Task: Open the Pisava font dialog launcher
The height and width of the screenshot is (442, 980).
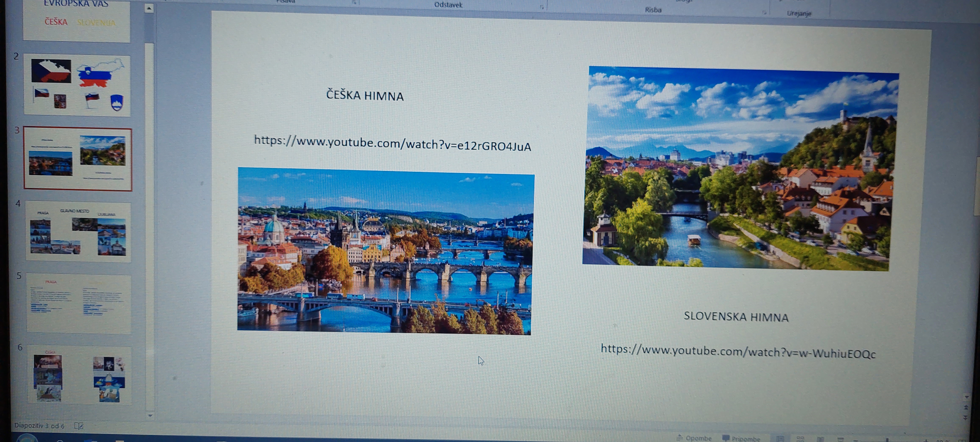Action: [354, 2]
